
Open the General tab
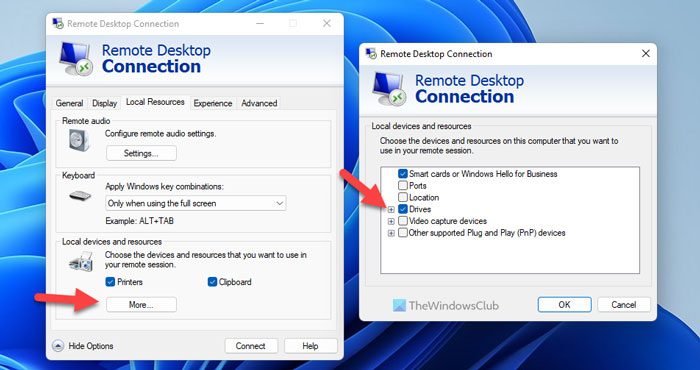click(x=69, y=103)
